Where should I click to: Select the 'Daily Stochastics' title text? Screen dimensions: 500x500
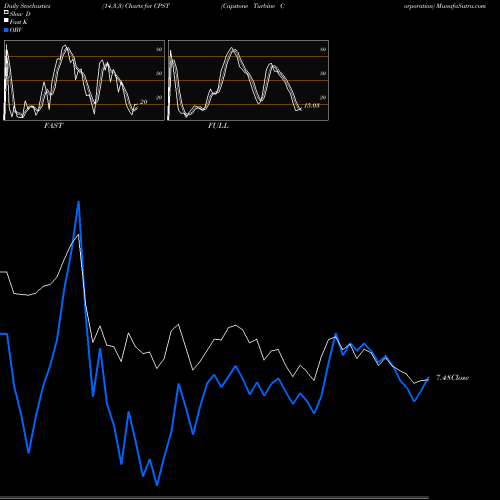(x=27, y=6)
